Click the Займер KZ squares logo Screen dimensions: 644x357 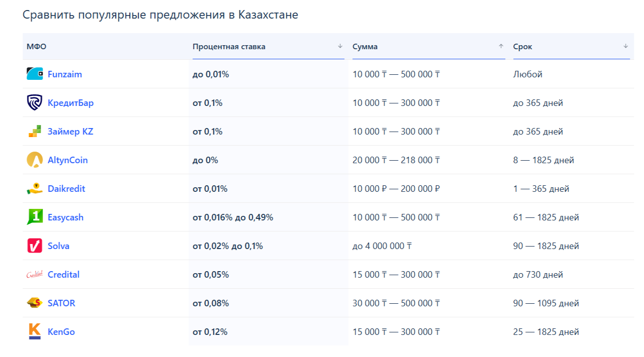click(35, 131)
